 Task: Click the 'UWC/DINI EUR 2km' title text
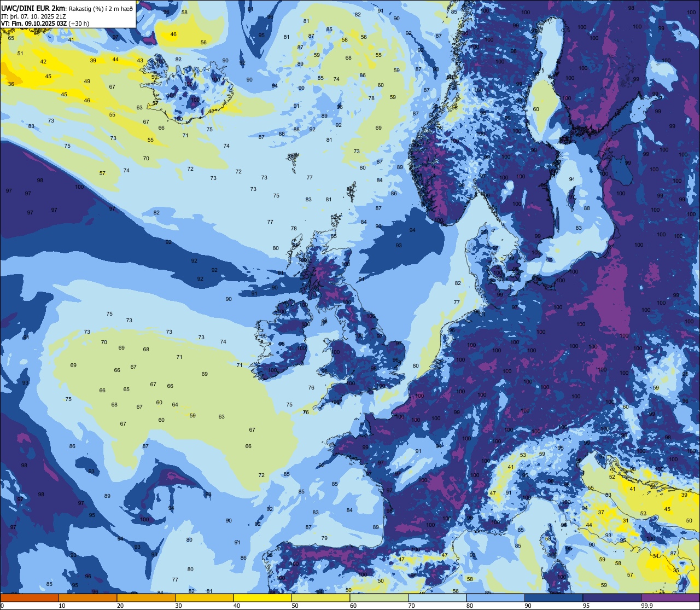coord(33,8)
